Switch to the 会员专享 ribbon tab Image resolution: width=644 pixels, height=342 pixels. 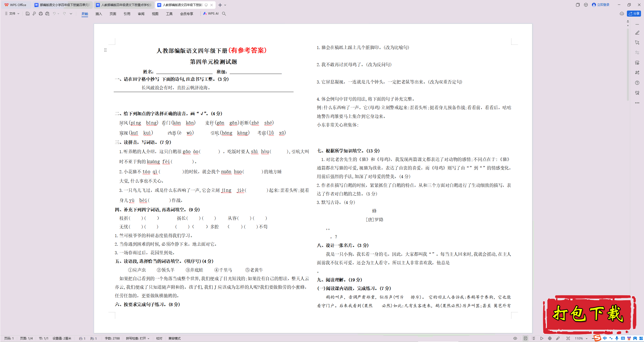(187, 14)
